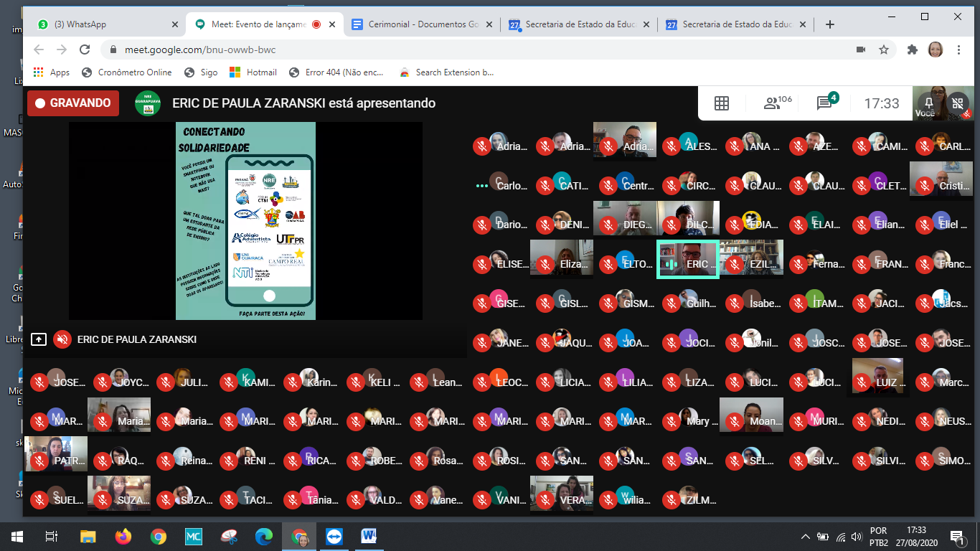Expand hidden system tray icons
This screenshot has height=551, width=980.
806,537
